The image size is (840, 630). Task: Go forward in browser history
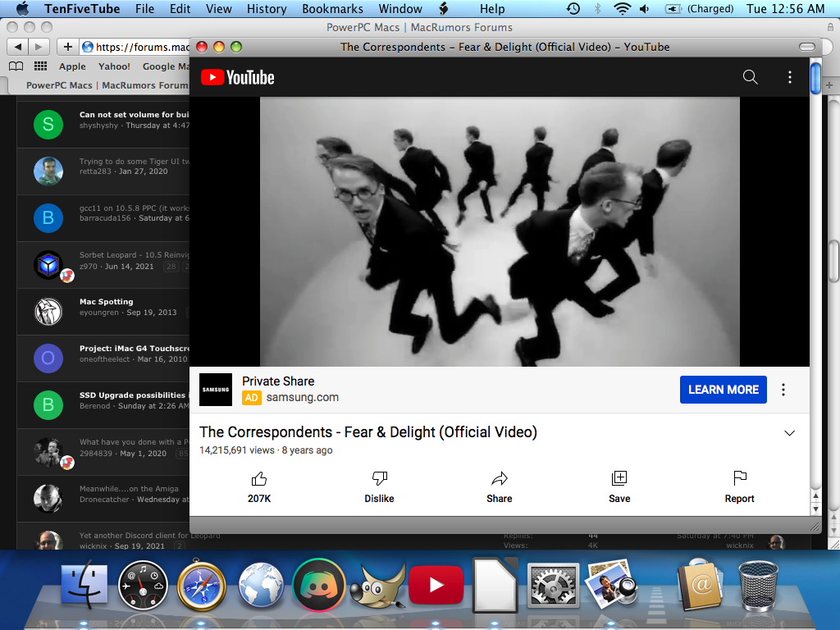coord(39,47)
